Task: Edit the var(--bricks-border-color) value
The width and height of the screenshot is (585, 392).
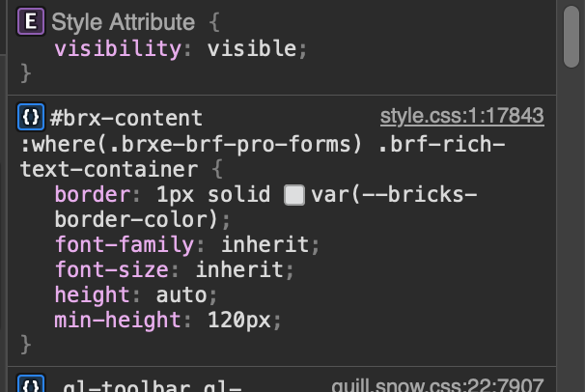Action: 266,207
